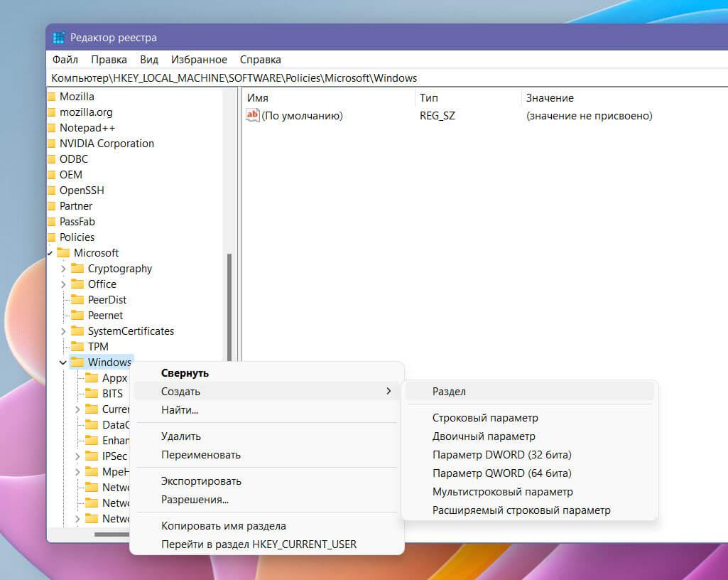The height and width of the screenshot is (580, 728).
Task: Select the Policies key
Action: [77, 237]
